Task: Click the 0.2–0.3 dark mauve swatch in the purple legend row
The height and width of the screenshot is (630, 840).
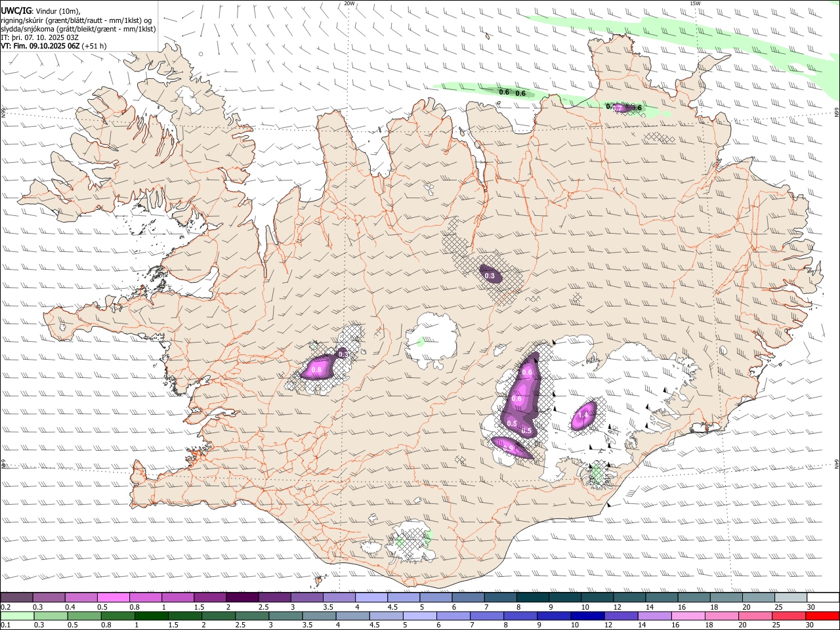Action: (x=16, y=597)
